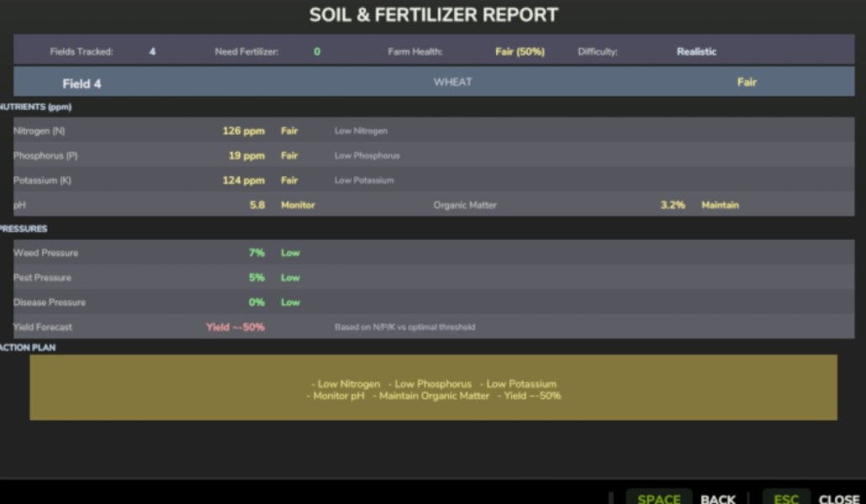Image resolution: width=866 pixels, height=504 pixels.
Task: Click the Nitrogen (N) row
Action: [x=434, y=130]
